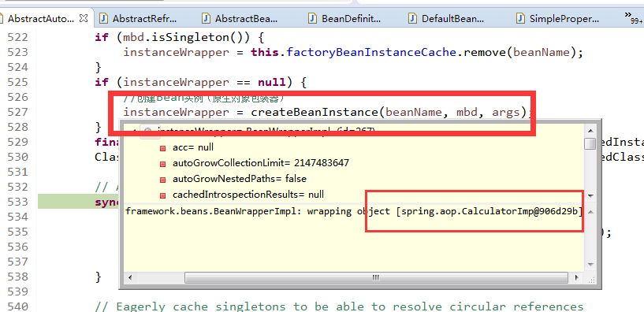Click the detail pane scroll-down arrow
Viewport: 644px width, 312px height.
pos(590,265)
